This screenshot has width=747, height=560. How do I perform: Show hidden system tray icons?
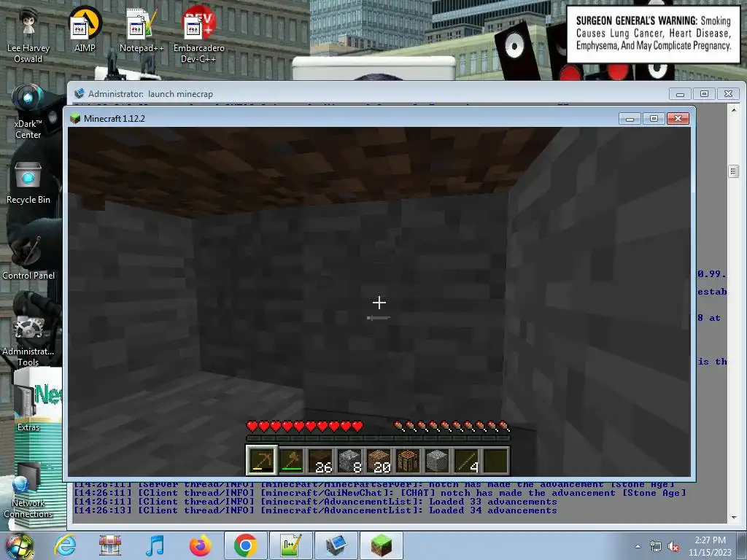pyautogui.click(x=638, y=546)
